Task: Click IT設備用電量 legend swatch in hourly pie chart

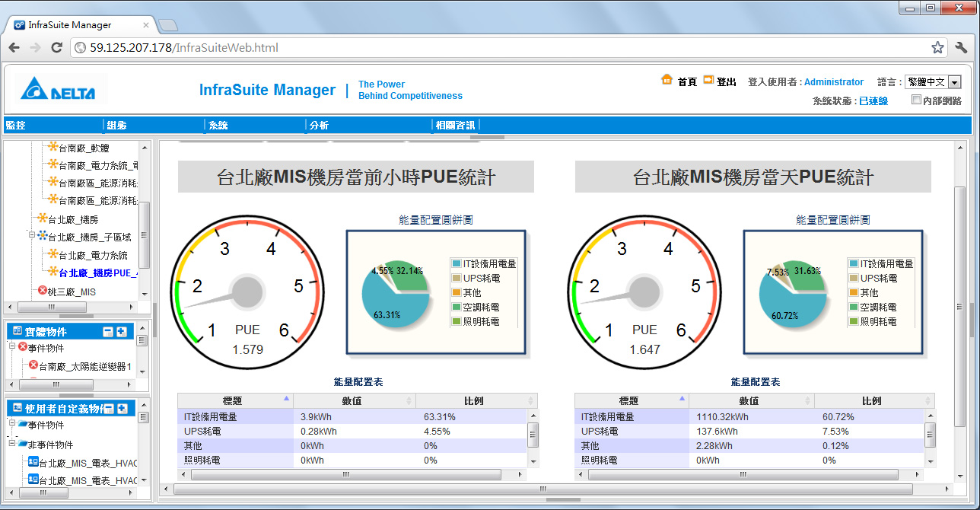Action: (457, 263)
